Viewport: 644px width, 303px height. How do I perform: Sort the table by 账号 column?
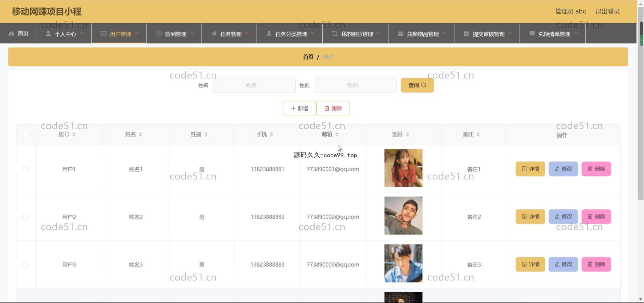tap(74, 134)
